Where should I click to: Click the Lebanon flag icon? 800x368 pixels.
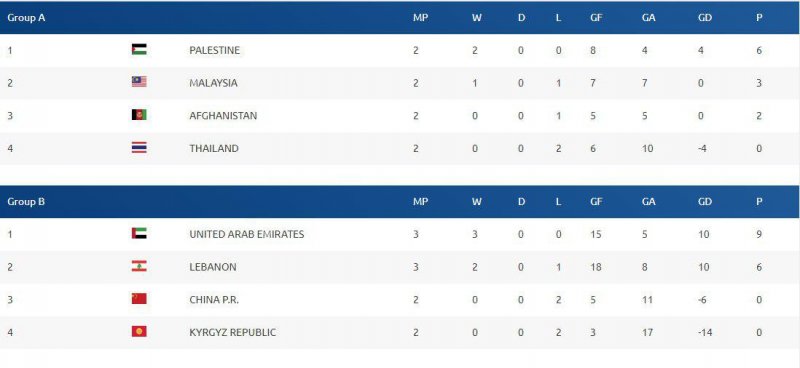(x=139, y=266)
